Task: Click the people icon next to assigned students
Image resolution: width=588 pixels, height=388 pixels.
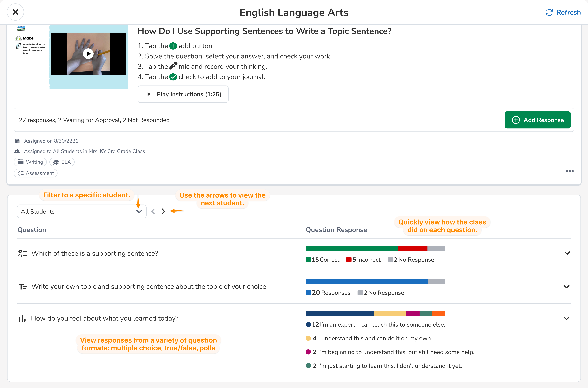Action: coord(17,151)
